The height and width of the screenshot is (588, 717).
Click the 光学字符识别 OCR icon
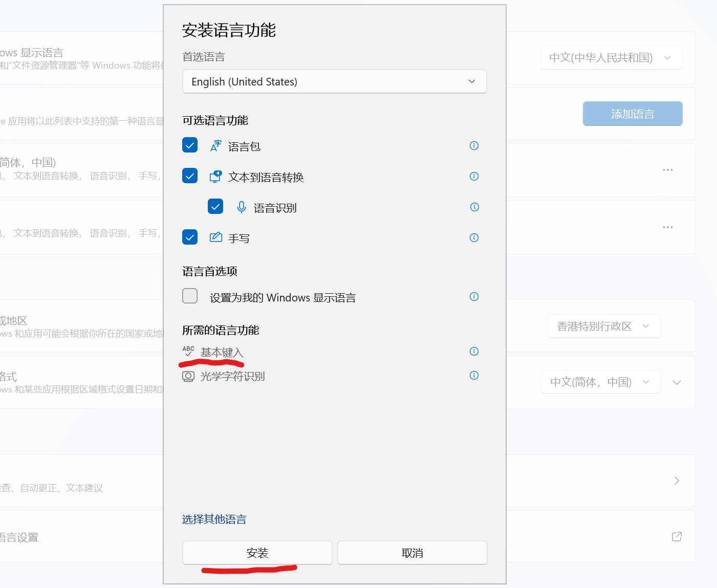[x=188, y=376]
